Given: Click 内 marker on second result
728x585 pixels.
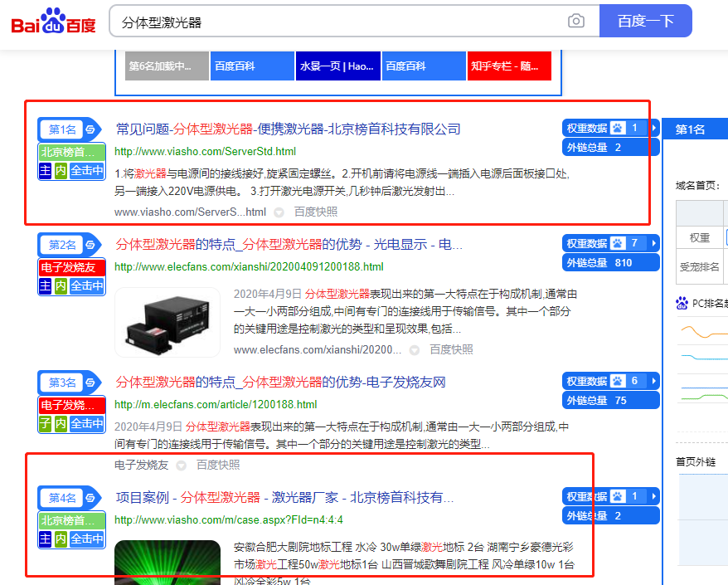Looking at the screenshot, I should point(61,285).
